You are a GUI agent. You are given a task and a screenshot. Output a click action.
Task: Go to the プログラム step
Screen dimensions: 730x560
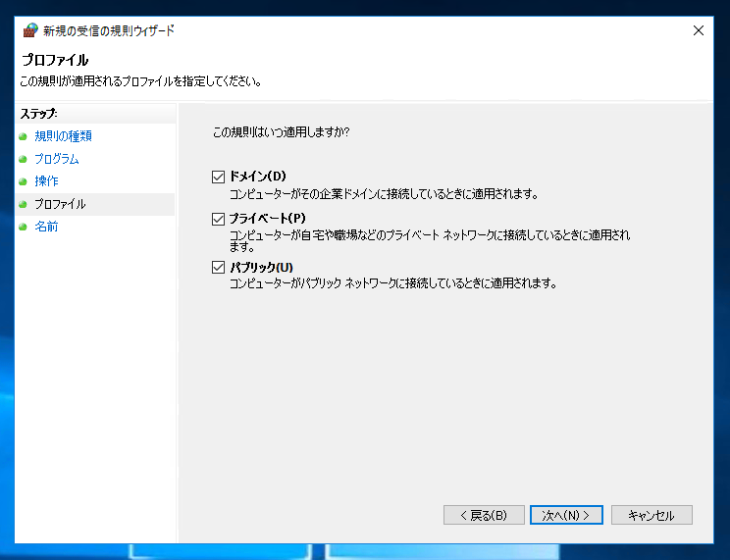click(57, 159)
